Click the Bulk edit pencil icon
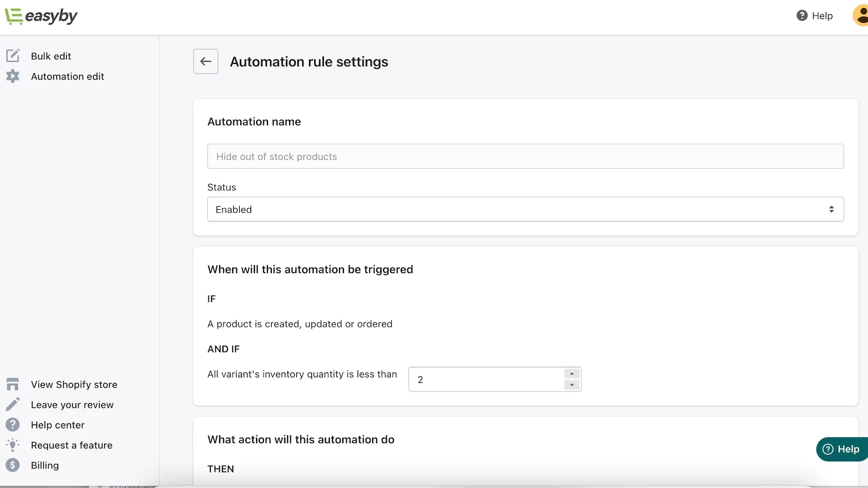The height and width of the screenshot is (488, 868). point(13,56)
